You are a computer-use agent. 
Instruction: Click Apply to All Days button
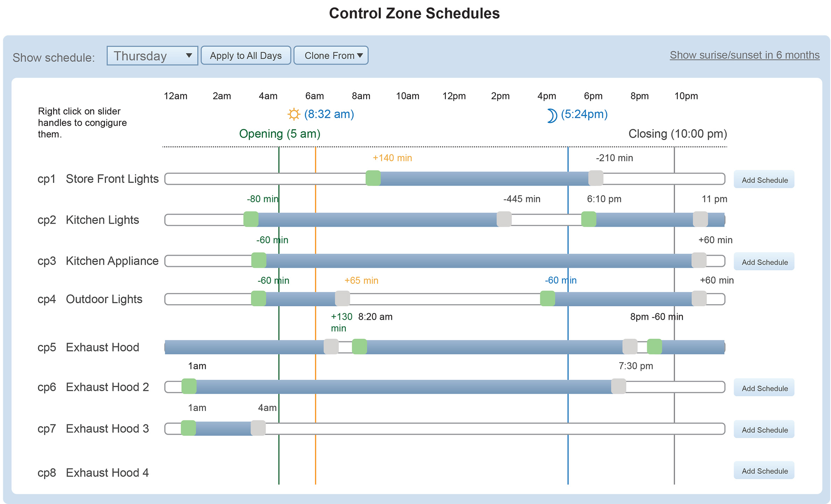coord(245,56)
